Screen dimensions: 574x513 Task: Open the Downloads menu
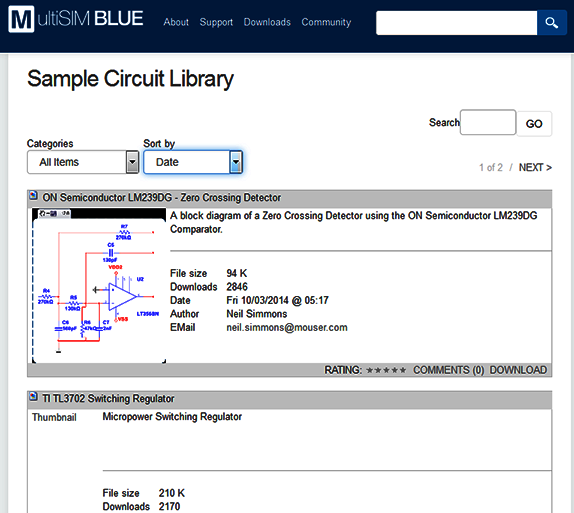click(x=267, y=22)
